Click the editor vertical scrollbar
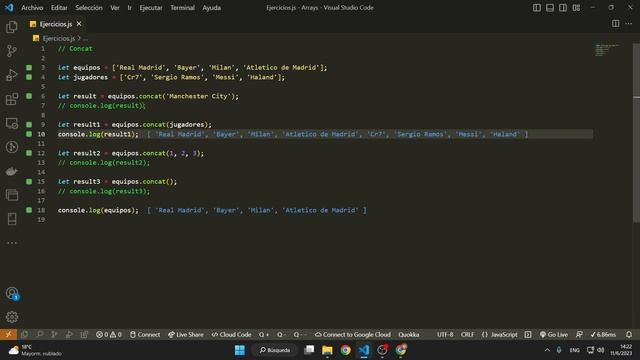 [636, 133]
